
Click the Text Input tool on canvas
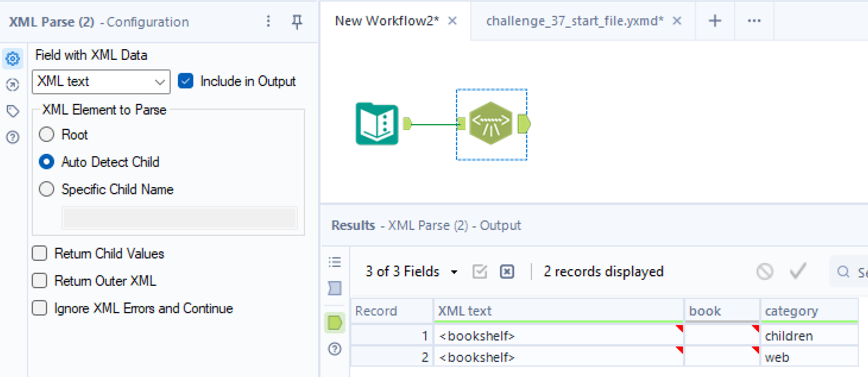(377, 124)
